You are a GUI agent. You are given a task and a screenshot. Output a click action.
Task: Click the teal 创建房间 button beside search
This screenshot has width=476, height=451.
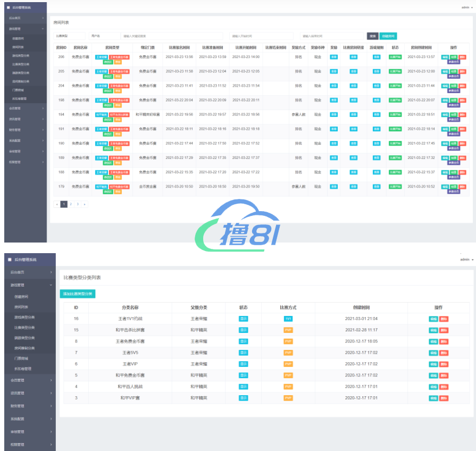(x=388, y=36)
